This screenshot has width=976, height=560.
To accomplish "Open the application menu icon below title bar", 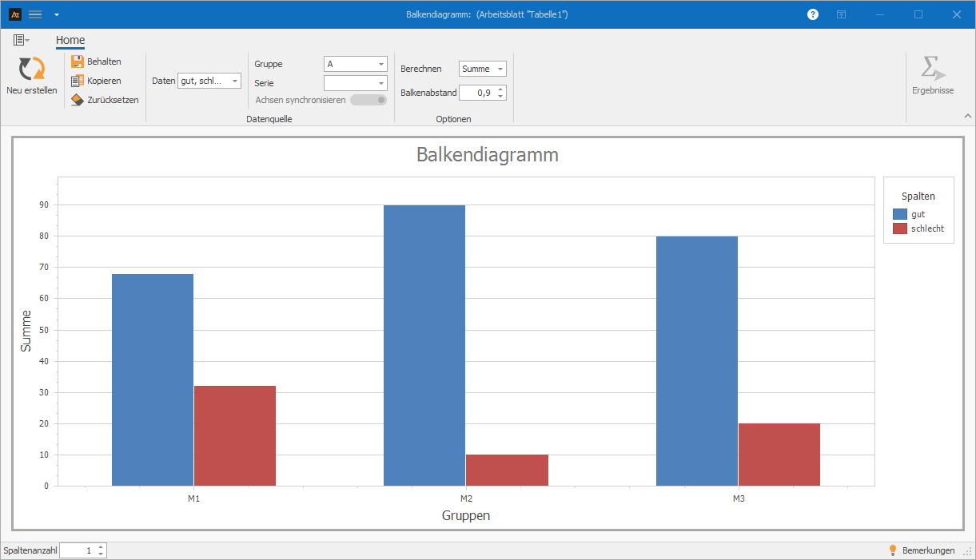I will [x=21, y=40].
